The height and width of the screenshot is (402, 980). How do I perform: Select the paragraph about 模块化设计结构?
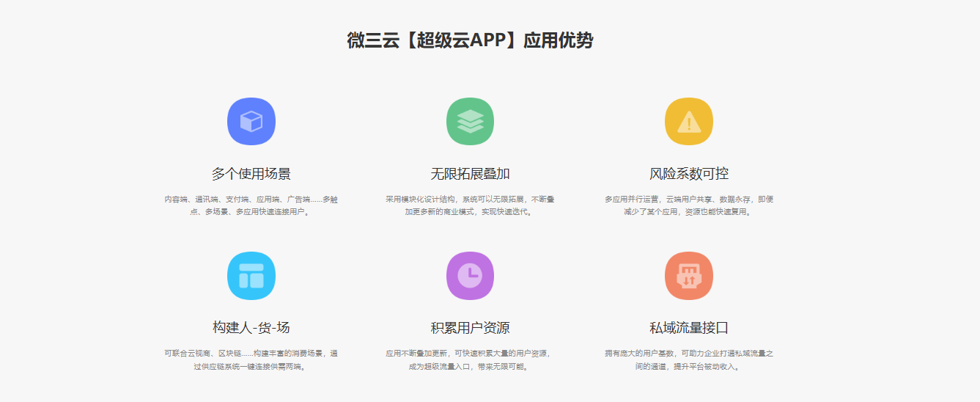point(470,205)
